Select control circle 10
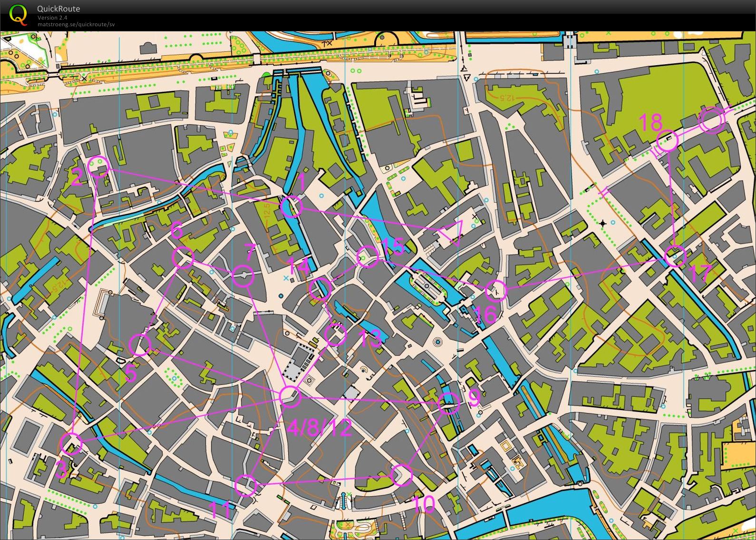The height and width of the screenshot is (540, 756). tap(402, 475)
